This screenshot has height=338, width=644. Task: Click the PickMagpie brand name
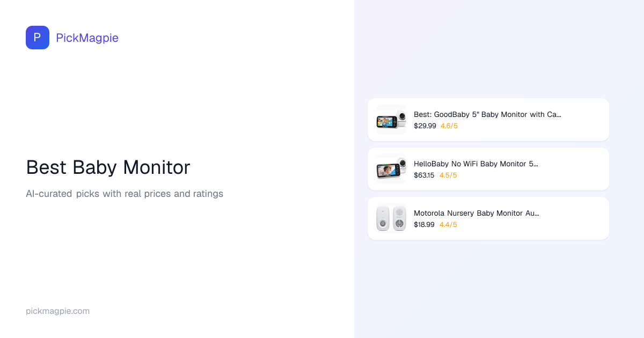tap(87, 38)
